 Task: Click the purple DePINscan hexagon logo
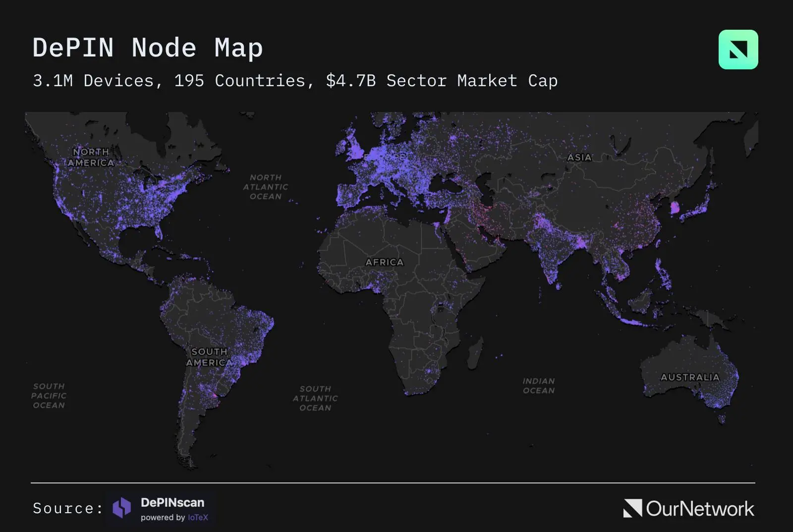(122, 508)
